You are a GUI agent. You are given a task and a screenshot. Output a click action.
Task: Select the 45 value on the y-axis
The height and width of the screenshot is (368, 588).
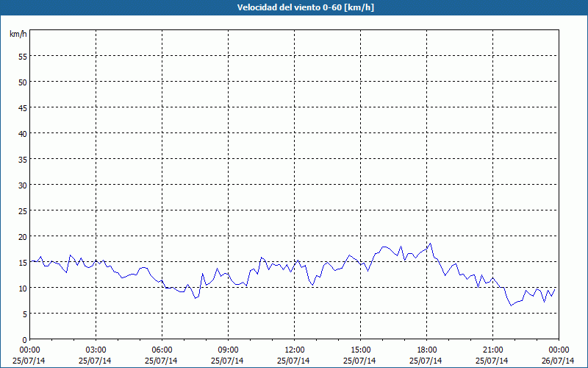(23, 108)
